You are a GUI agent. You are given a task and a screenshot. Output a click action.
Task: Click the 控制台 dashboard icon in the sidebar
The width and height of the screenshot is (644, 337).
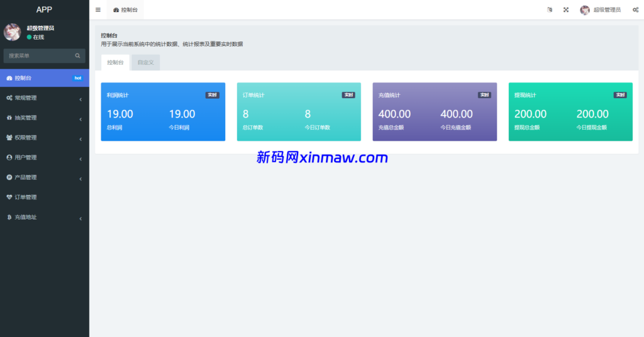click(9, 78)
